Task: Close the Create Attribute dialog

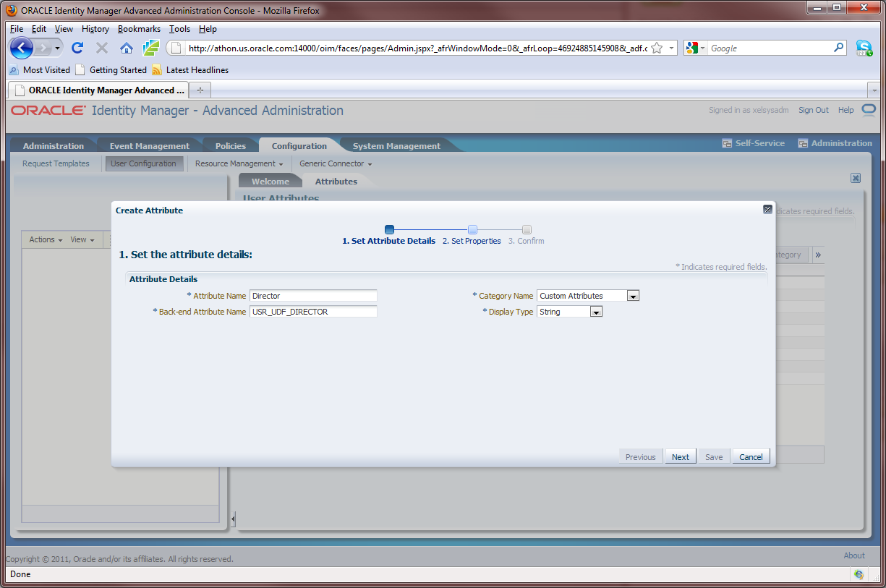Action: (767, 209)
